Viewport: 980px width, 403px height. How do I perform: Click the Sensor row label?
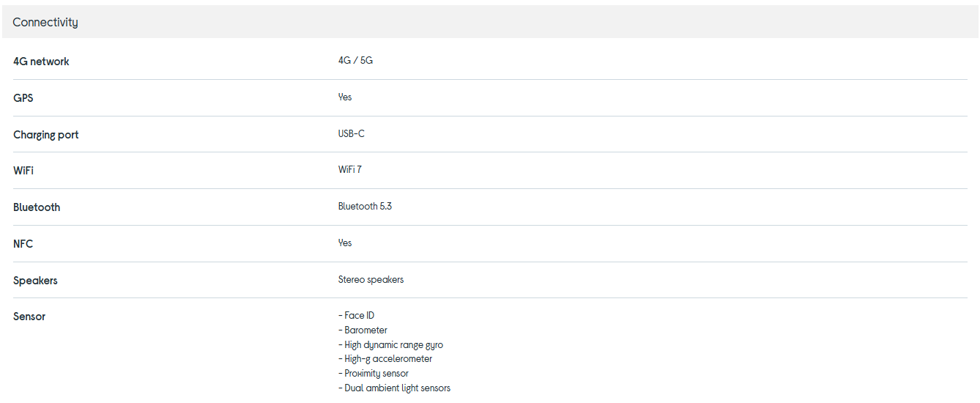point(29,317)
